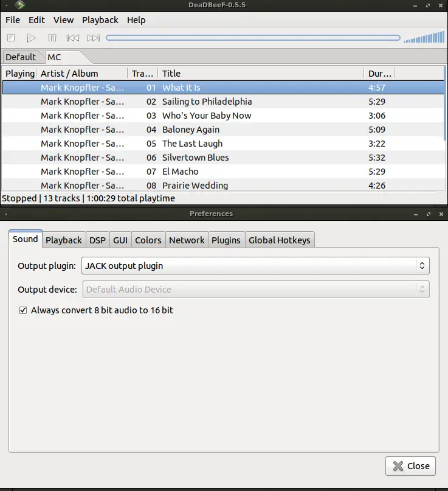Maximize the Preferences window

coord(429,214)
